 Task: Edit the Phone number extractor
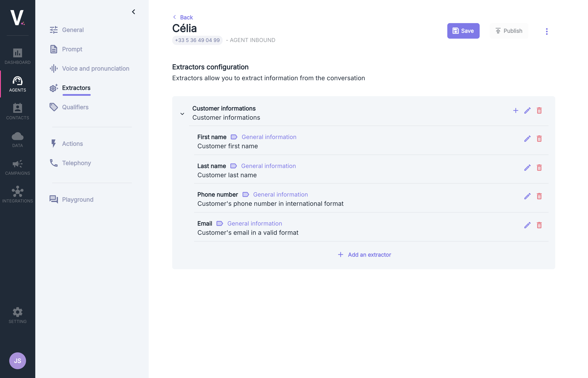click(x=527, y=196)
